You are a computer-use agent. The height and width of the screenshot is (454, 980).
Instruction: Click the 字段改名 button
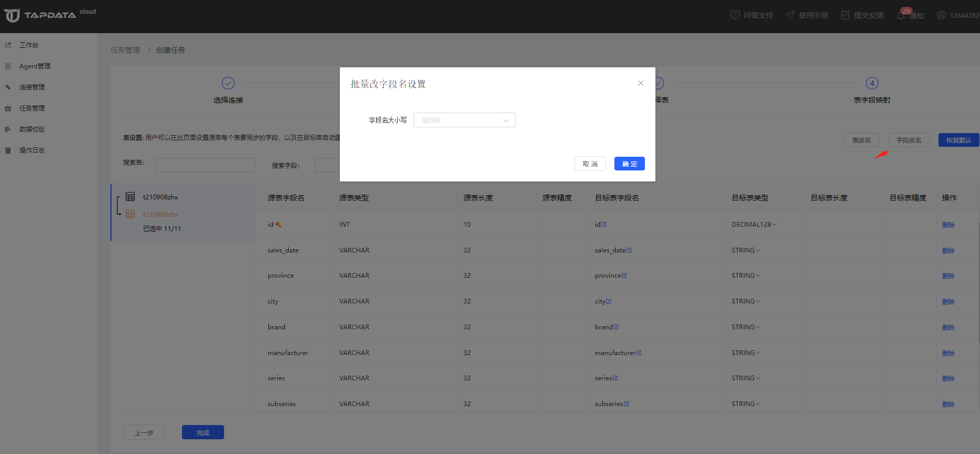pyautogui.click(x=908, y=140)
